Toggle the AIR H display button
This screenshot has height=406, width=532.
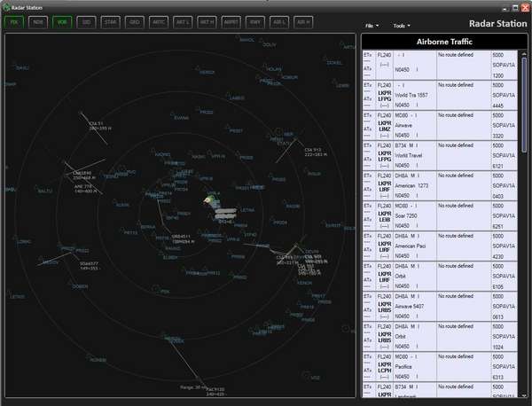[303, 22]
